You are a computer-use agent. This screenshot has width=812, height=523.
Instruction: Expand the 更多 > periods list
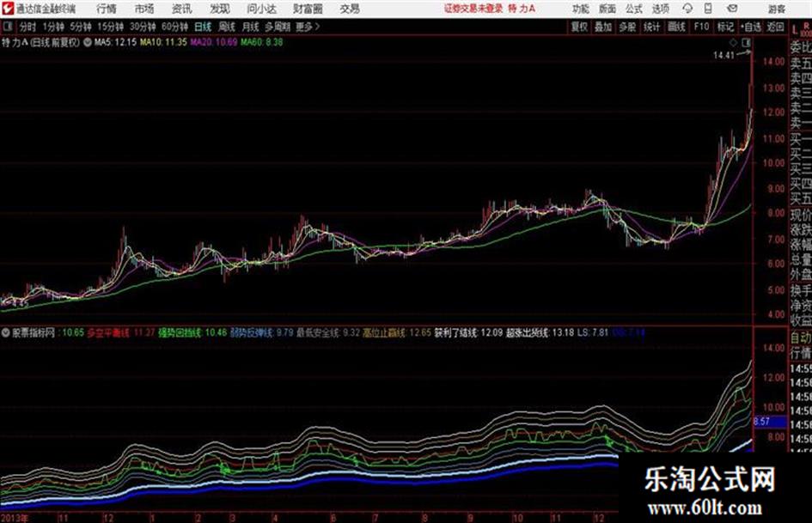[308, 27]
